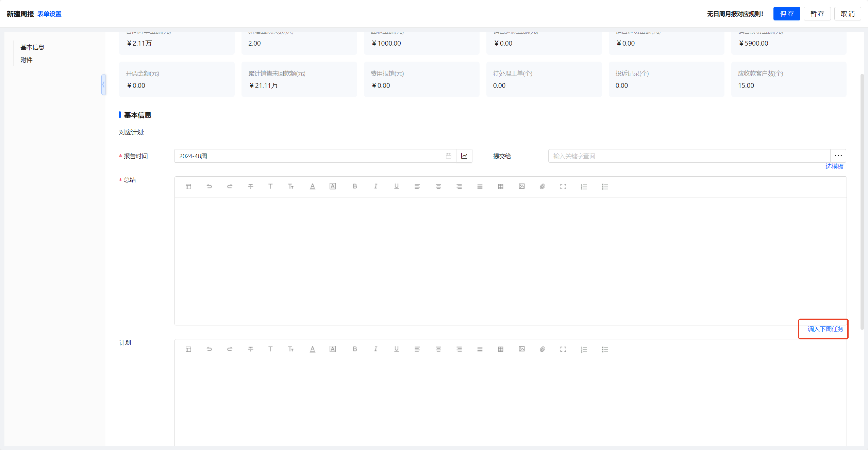Click attachment paperclip icon in summary editor
Viewport: 868px width, 450px height.
coord(542,187)
